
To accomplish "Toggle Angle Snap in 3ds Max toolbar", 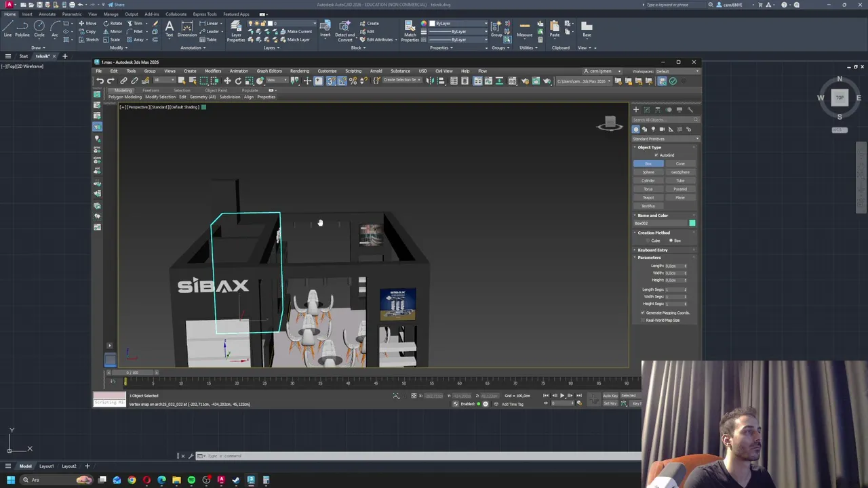I will [x=342, y=81].
